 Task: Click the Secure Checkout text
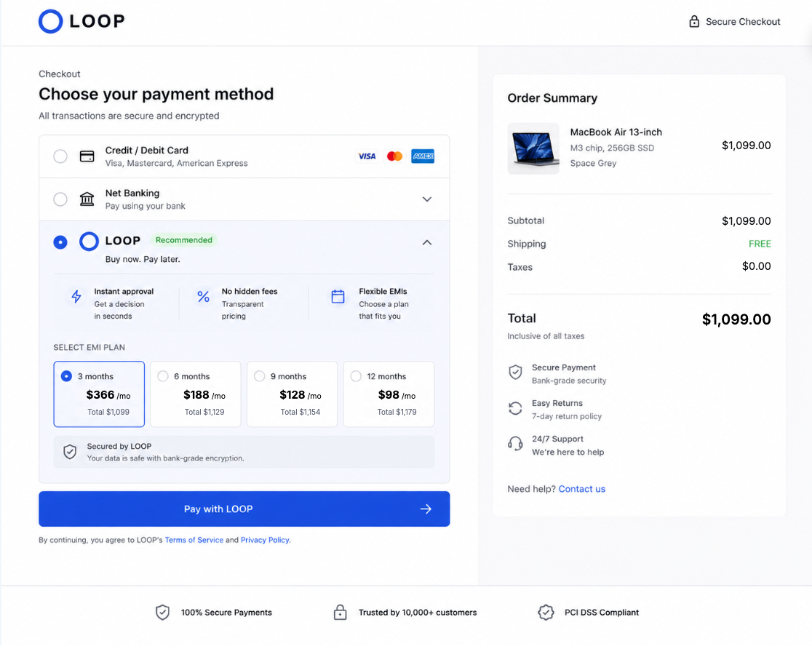point(743,22)
